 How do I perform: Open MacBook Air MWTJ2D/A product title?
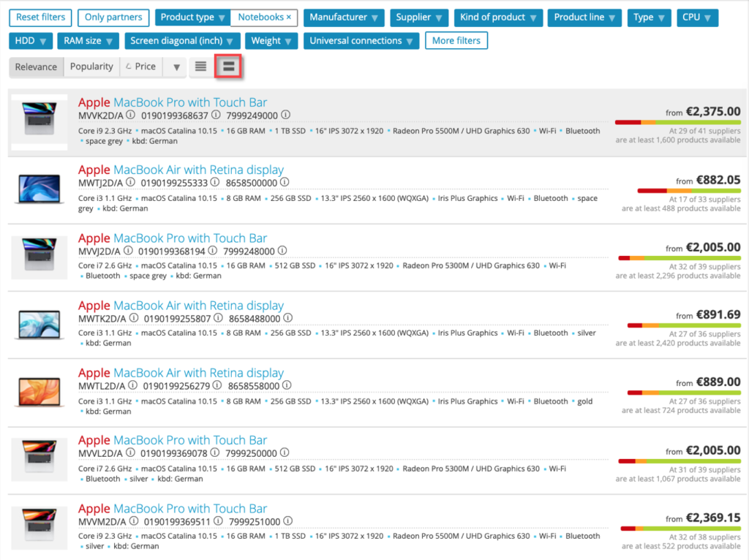point(181,170)
